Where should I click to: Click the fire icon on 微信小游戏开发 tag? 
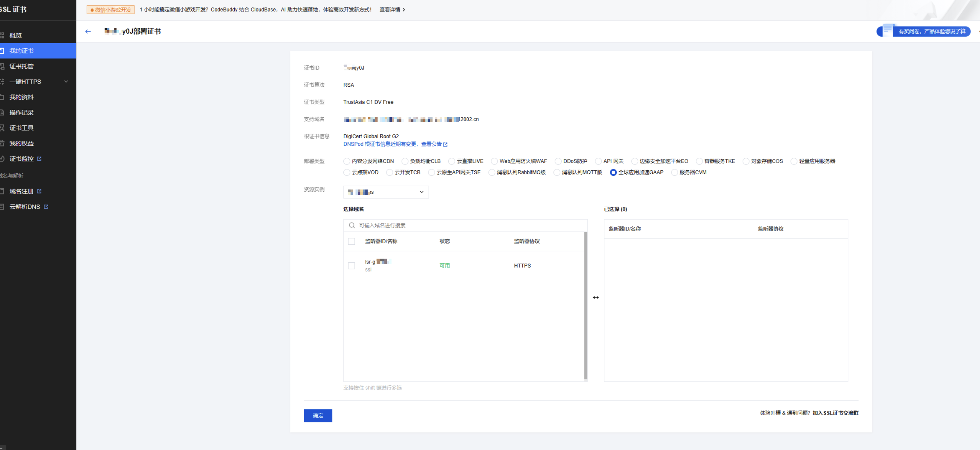92,10
